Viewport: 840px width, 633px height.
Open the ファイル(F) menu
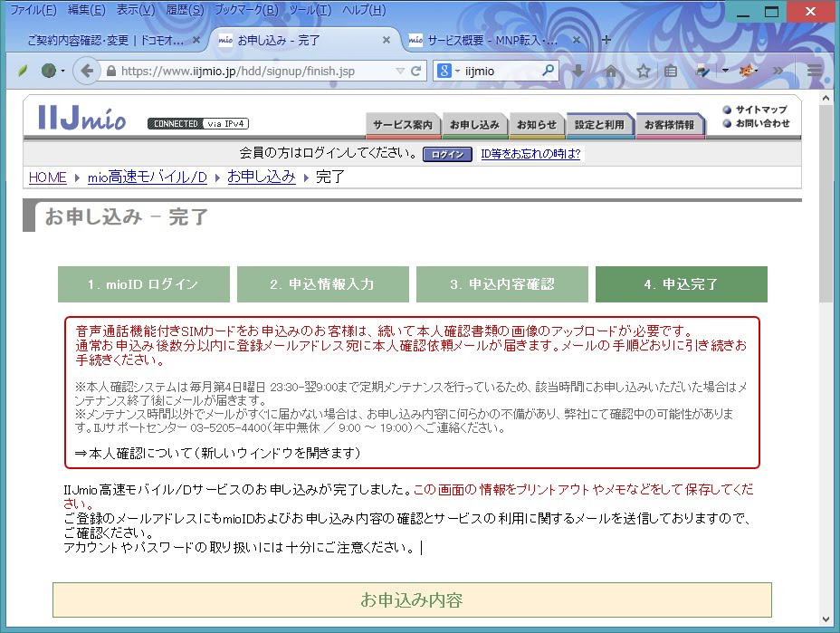[x=33, y=10]
